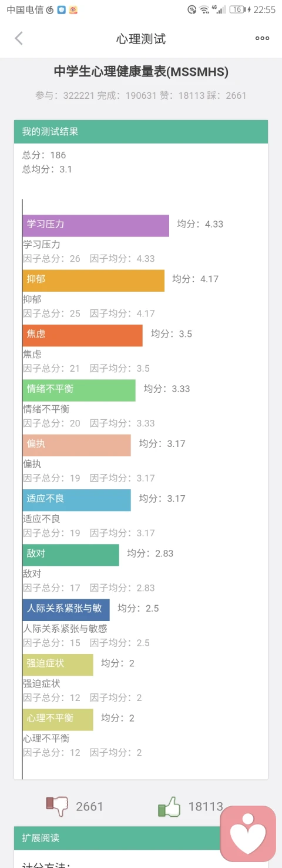Screen dimensions: 282x868
Task: Select the orange 抑郁 bar
Action: (93, 281)
